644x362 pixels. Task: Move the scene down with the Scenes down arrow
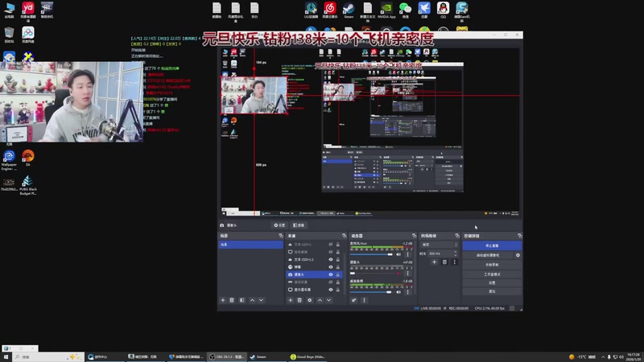[x=261, y=300]
